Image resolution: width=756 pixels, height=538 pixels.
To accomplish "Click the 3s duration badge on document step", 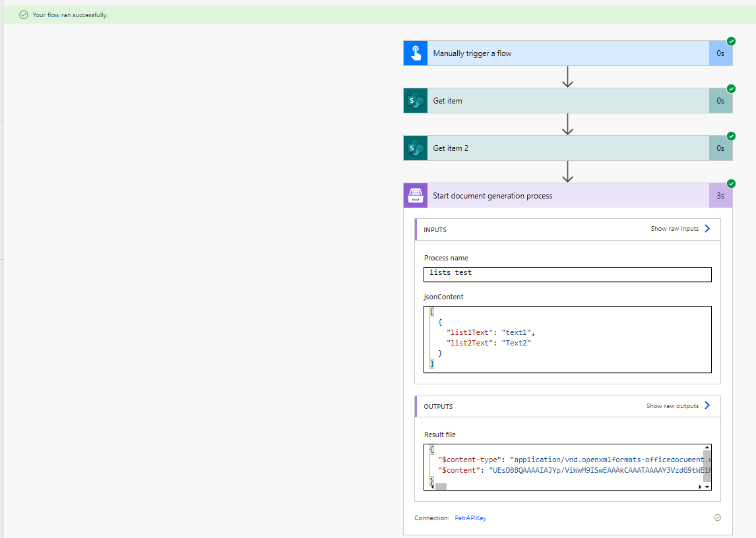I will pos(720,196).
